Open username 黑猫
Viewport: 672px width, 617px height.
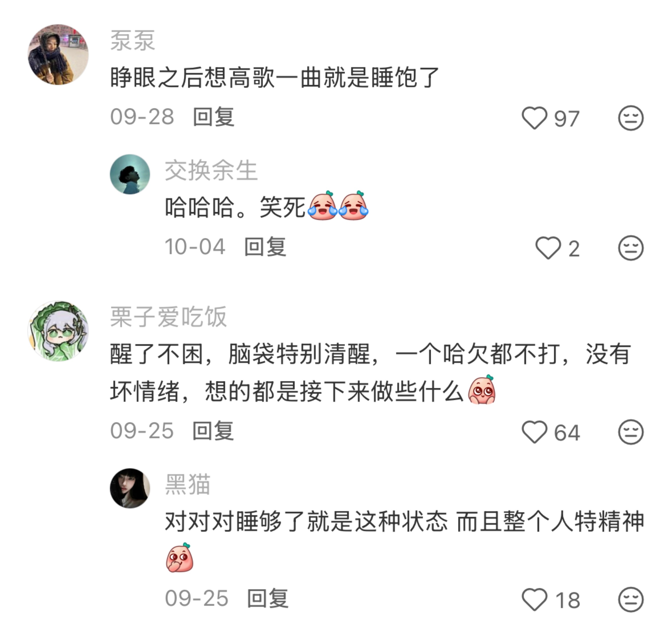click(x=188, y=484)
